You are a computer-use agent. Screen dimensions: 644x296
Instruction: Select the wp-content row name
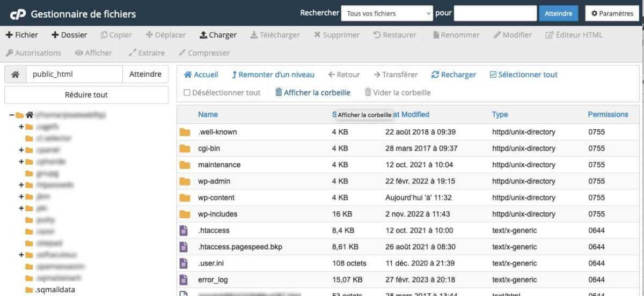216,197
